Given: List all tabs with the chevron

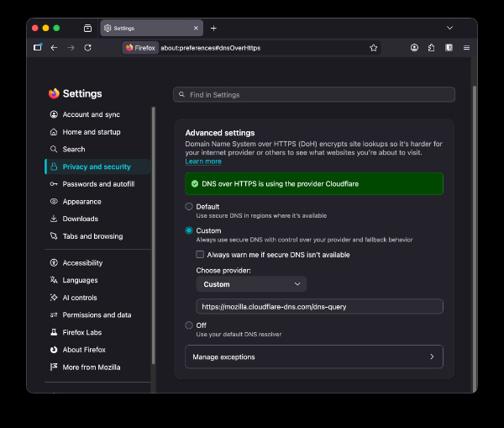Looking at the screenshot, I should coord(449,28).
